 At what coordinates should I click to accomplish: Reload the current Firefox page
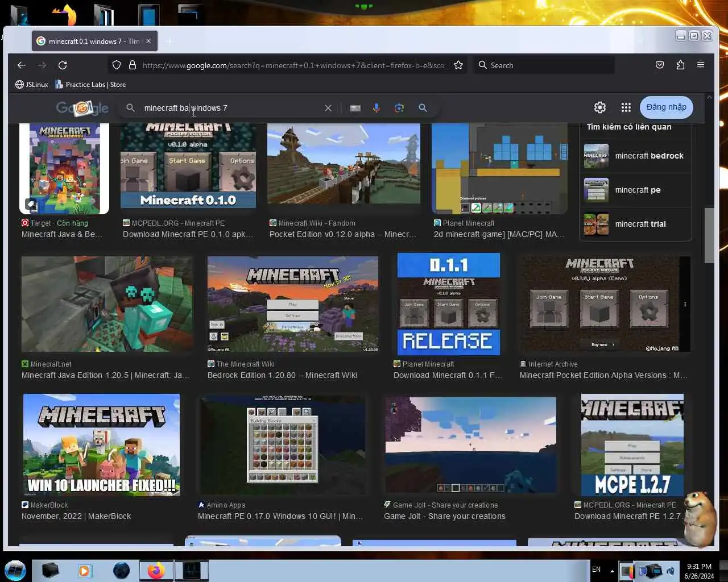63,65
